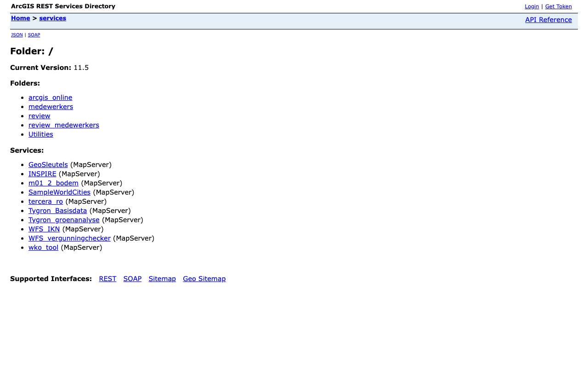Click the 'Supported Interfaces:' label

pos(51,279)
